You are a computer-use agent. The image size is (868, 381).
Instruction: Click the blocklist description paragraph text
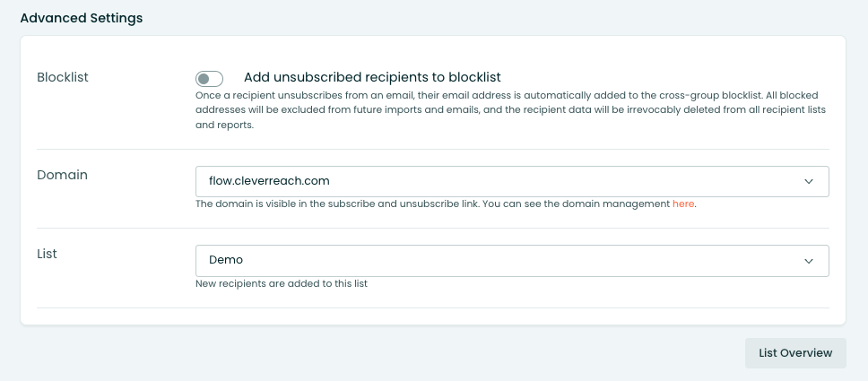tap(510, 109)
